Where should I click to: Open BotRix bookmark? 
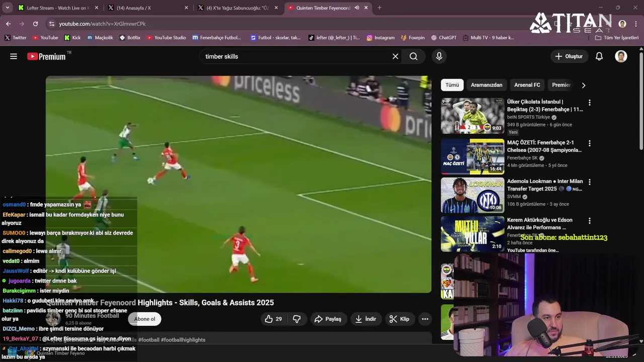[x=130, y=38]
